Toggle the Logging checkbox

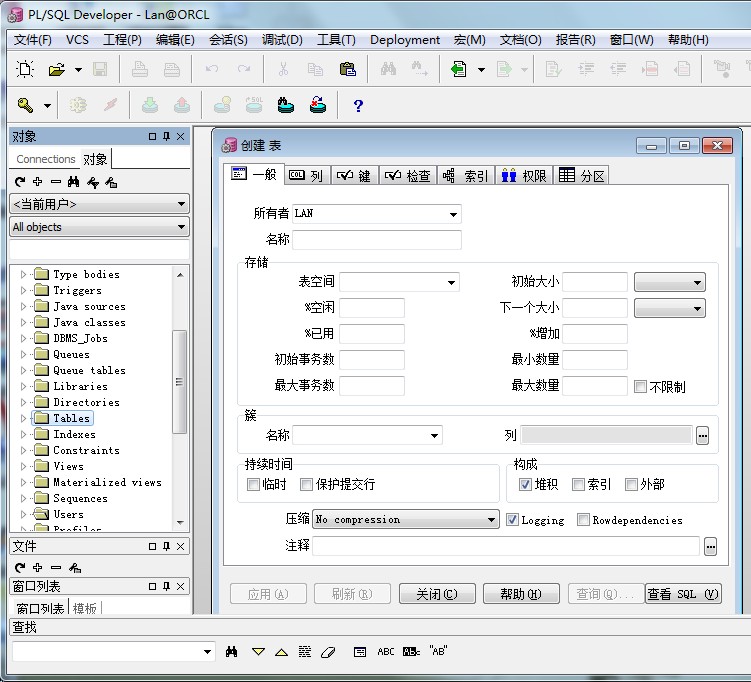pos(512,520)
